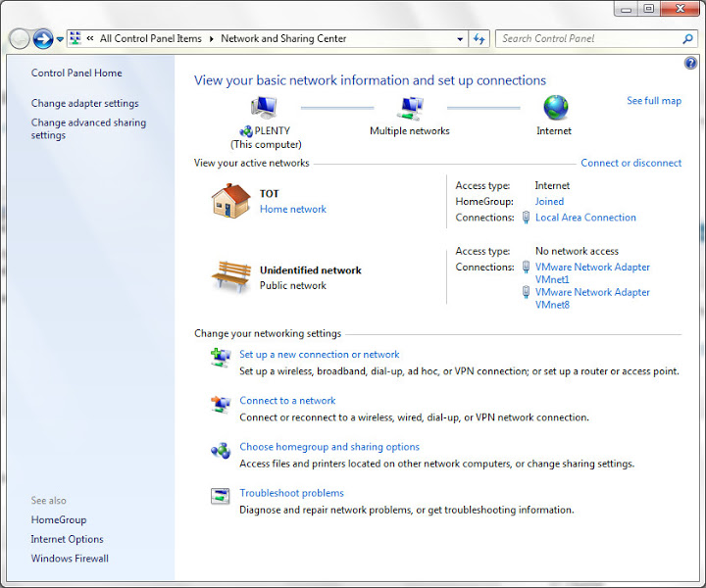This screenshot has height=588, width=706.
Task: Click the breadcrumb arrow after All Control Panel Items
Action: coord(211,39)
